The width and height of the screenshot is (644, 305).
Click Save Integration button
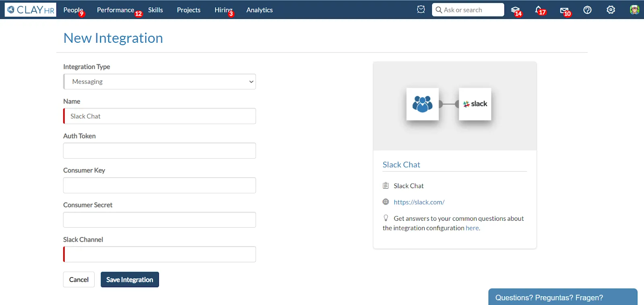(x=130, y=280)
